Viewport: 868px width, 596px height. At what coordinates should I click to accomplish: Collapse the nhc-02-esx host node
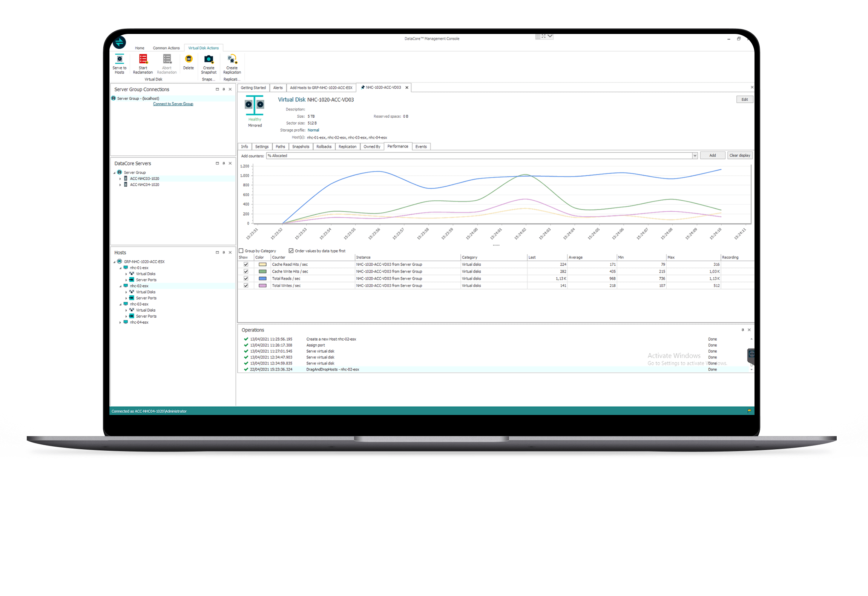coord(121,286)
